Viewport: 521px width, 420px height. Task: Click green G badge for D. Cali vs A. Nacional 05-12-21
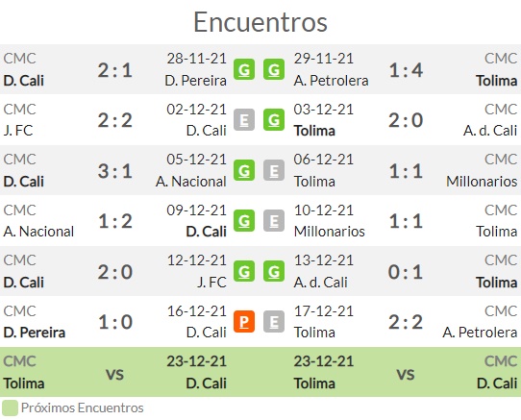(244, 170)
